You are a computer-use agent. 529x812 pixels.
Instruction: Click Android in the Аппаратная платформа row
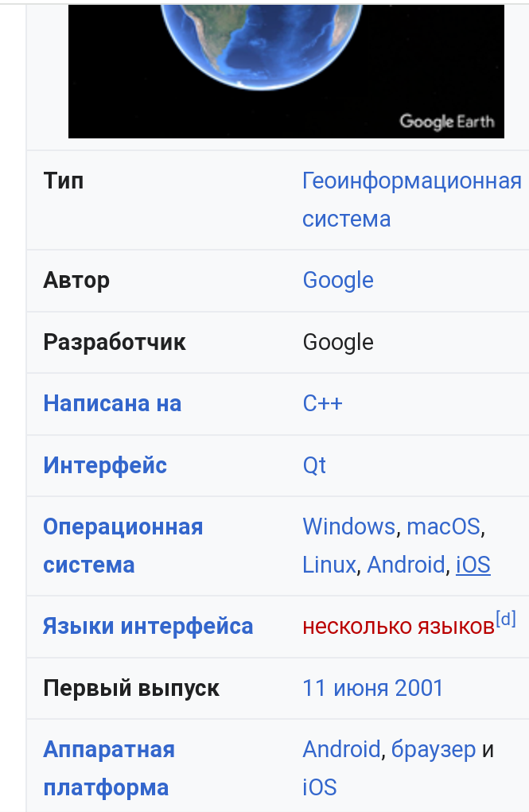341,749
